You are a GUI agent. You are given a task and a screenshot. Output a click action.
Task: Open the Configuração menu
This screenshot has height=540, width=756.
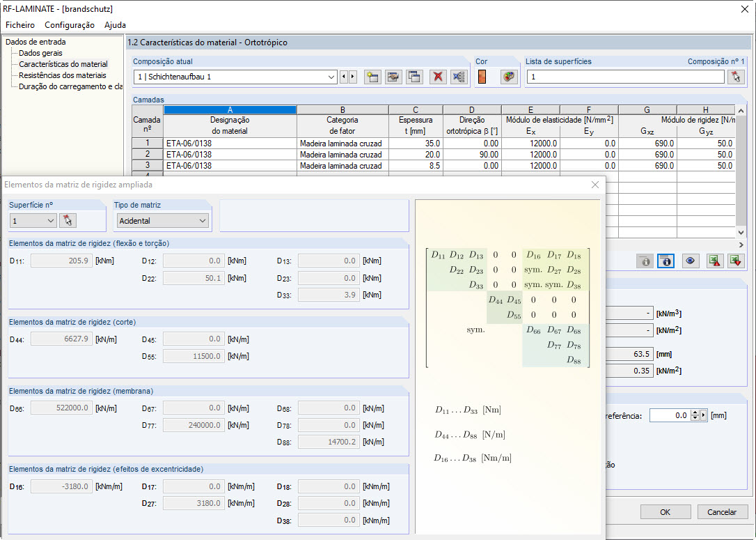coord(70,24)
